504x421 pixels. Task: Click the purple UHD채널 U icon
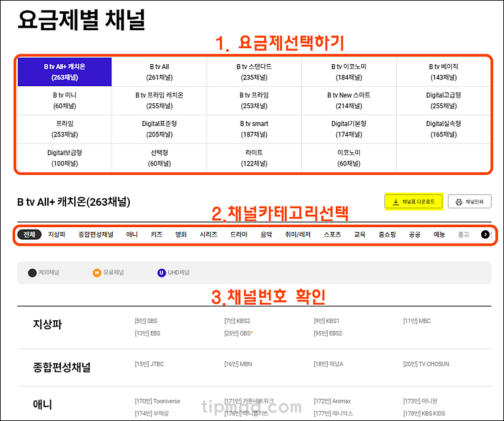(x=163, y=272)
